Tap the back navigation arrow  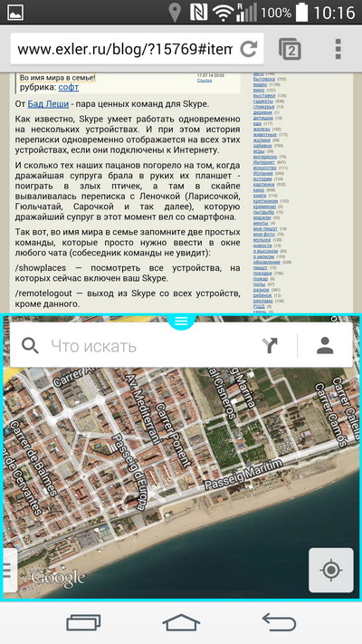click(279, 622)
